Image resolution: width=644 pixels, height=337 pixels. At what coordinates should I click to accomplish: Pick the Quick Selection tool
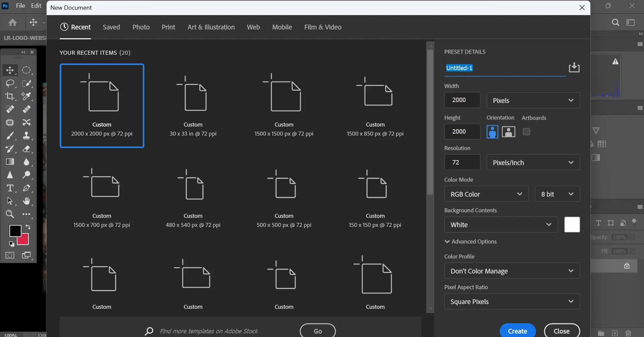pos(27,83)
